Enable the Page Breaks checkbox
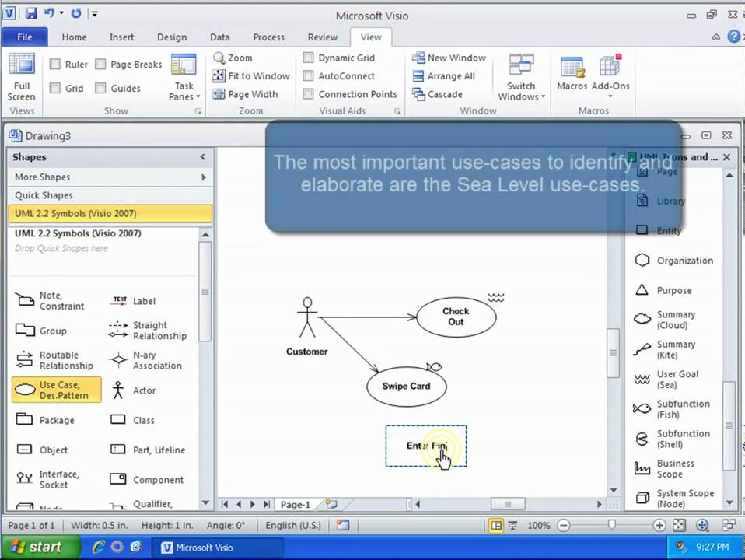This screenshot has height=560, width=745. [x=100, y=65]
